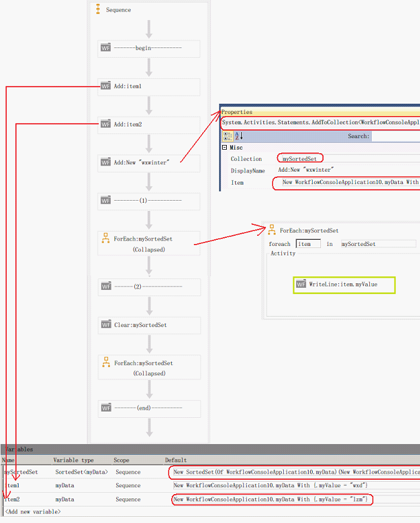Select the Clear:mySortedSet activity icon

pyautogui.click(x=106, y=324)
